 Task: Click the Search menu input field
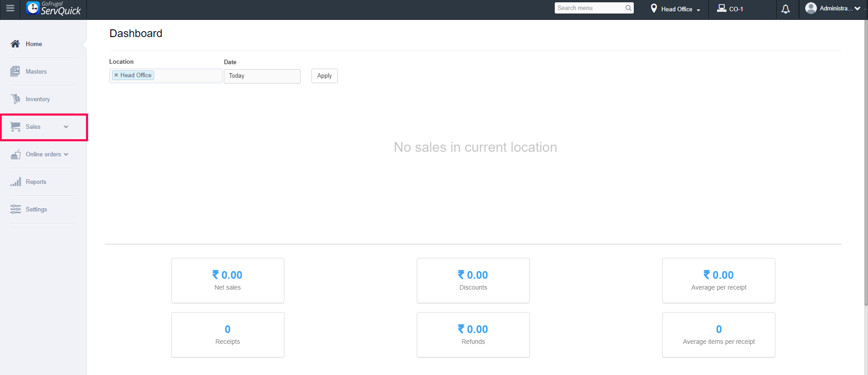pos(590,8)
